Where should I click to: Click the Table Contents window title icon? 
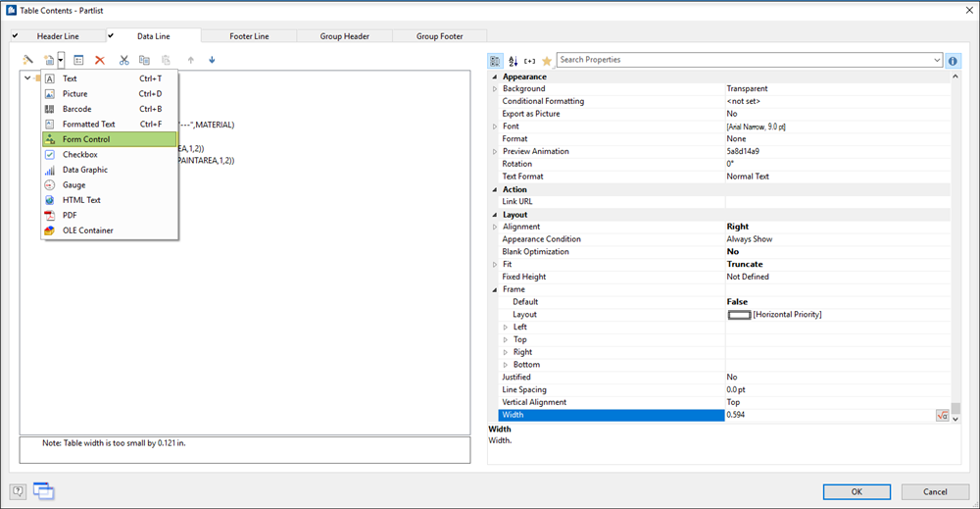coord(11,10)
